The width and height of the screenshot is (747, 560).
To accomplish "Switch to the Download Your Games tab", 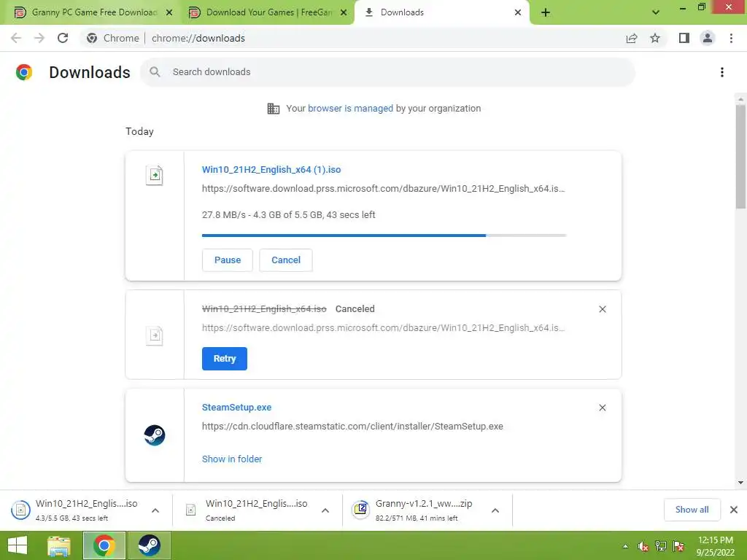I will [x=267, y=12].
